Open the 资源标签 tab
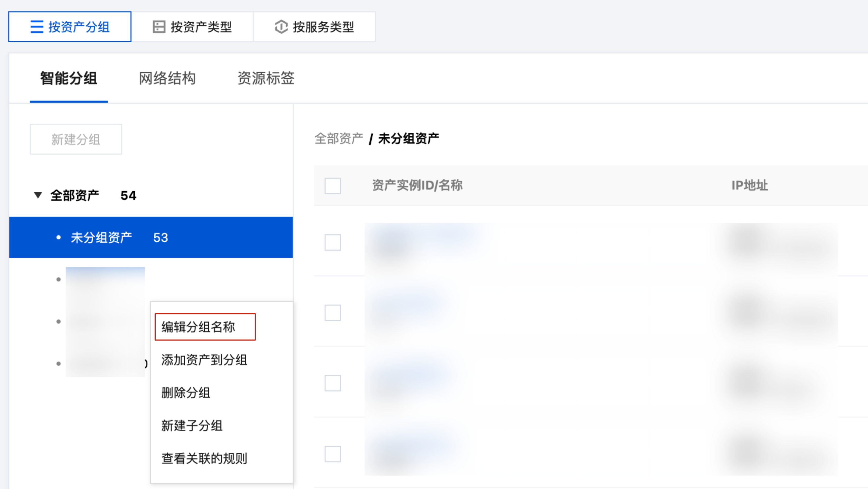 coord(266,79)
